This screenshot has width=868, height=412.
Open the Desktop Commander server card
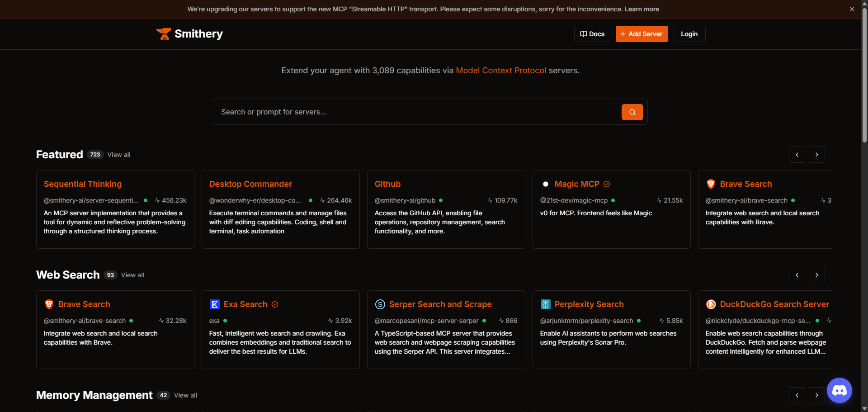281,209
